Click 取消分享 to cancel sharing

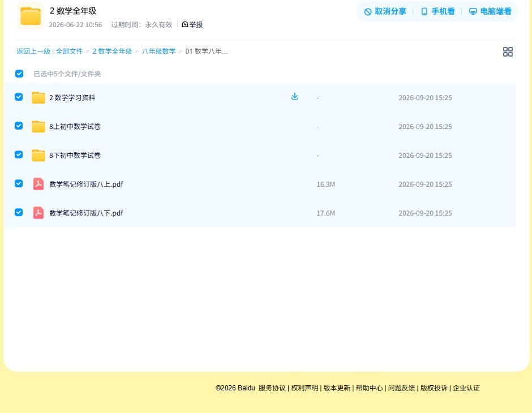385,11
